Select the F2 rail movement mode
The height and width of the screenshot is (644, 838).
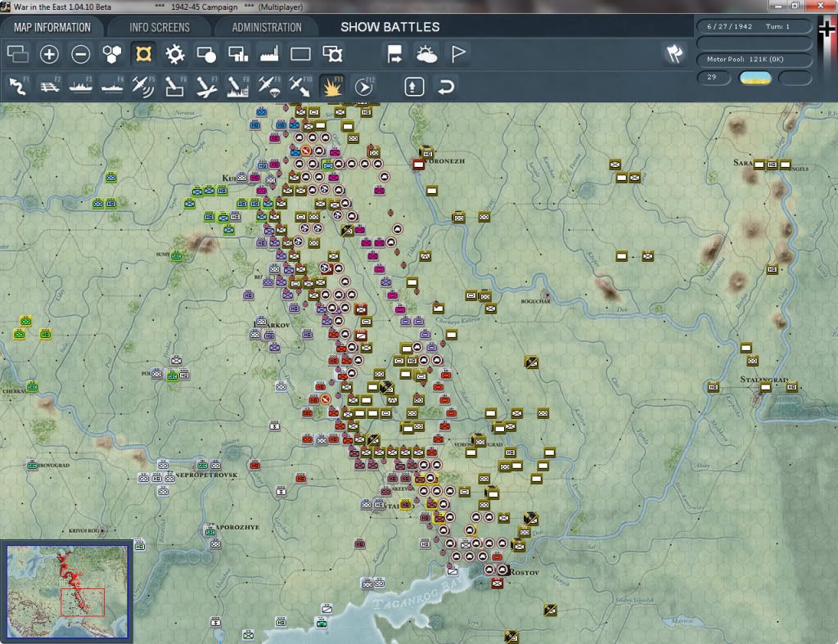49,87
